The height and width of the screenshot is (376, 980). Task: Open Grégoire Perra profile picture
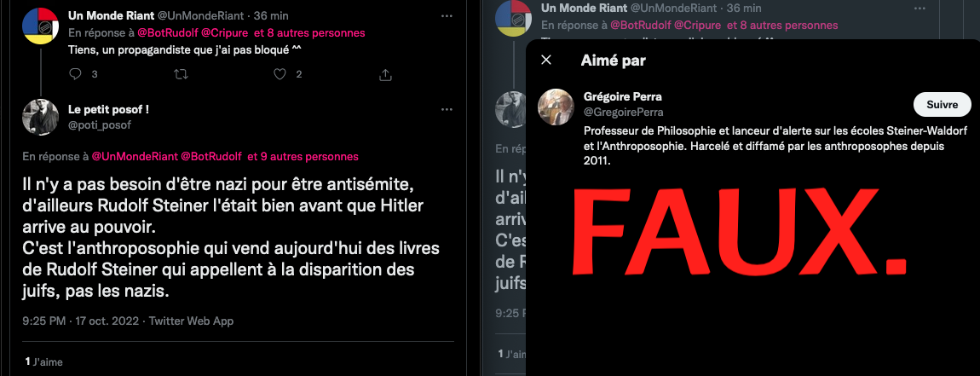tap(556, 107)
